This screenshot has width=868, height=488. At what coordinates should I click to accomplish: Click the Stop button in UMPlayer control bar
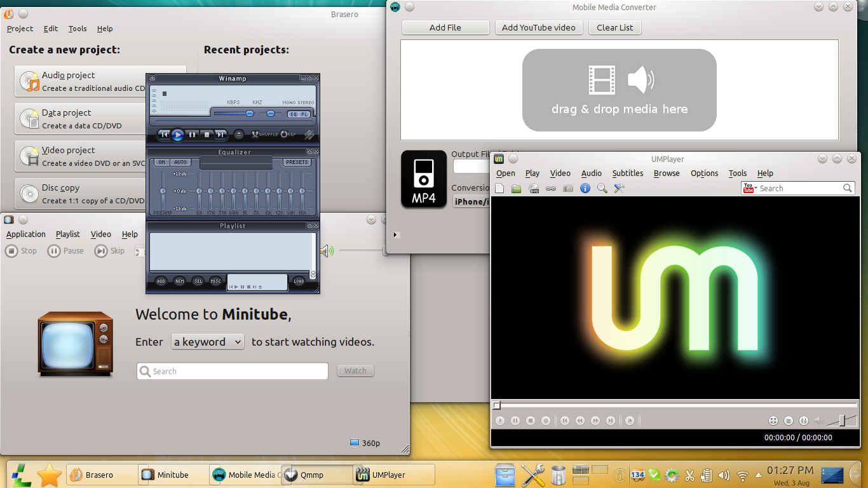click(531, 421)
